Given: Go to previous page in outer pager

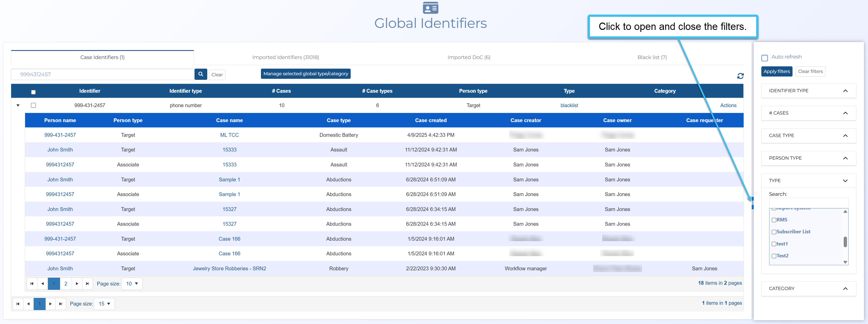Looking at the screenshot, I should point(28,303).
